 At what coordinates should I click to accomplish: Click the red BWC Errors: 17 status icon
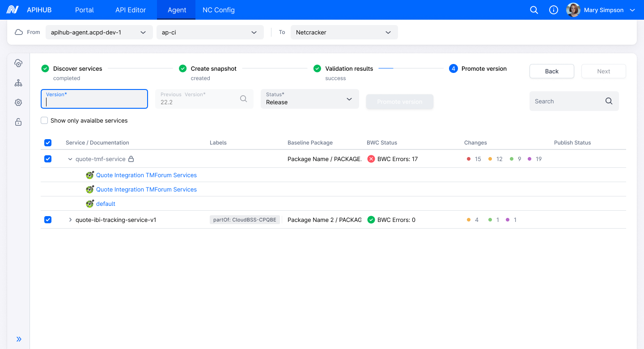pyautogui.click(x=371, y=159)
